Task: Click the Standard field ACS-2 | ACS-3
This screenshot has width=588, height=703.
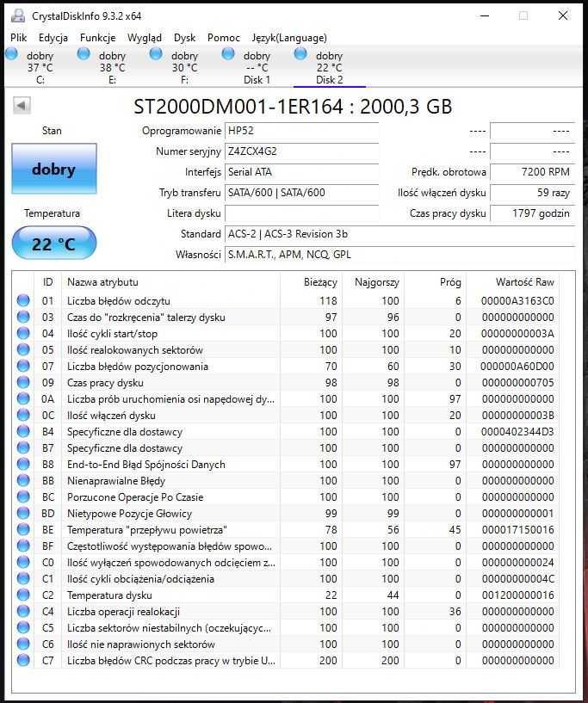Action: 399,234
